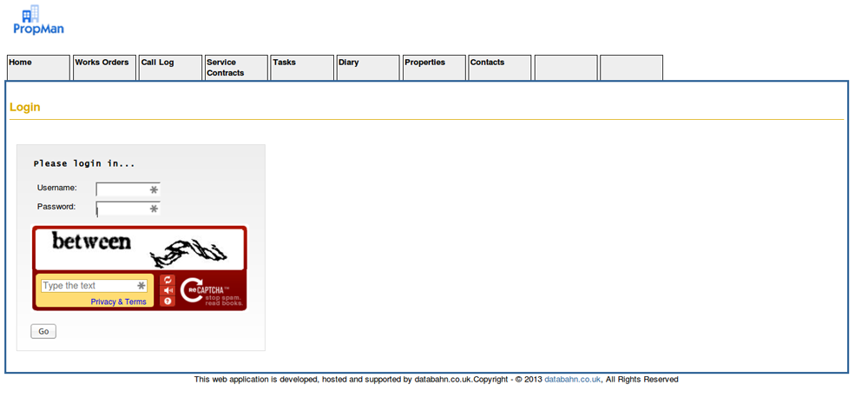The image size is (868, 411).
Task: Focus the Password input field
Action: click(128, 209)
